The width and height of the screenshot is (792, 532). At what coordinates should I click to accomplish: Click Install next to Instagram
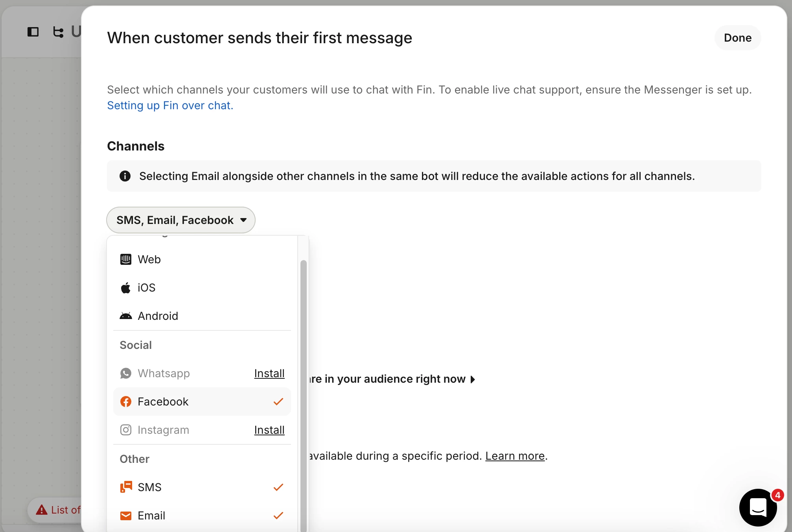[269, 430]
